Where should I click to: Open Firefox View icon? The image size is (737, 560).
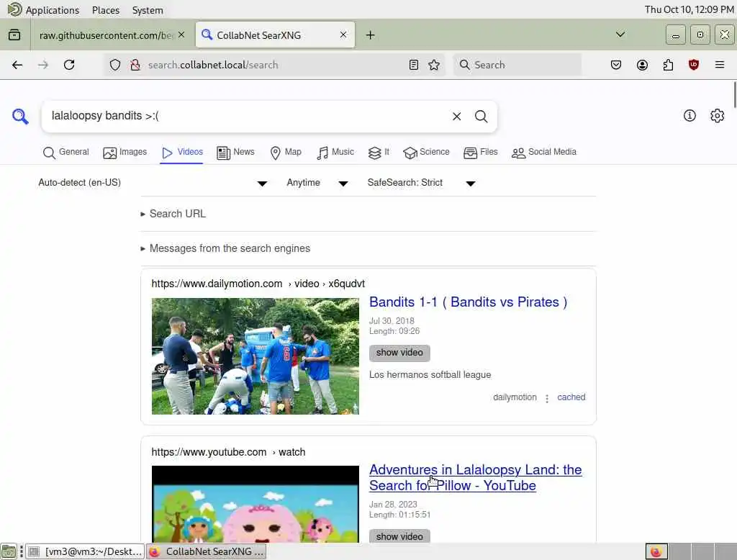pos(14,35)
